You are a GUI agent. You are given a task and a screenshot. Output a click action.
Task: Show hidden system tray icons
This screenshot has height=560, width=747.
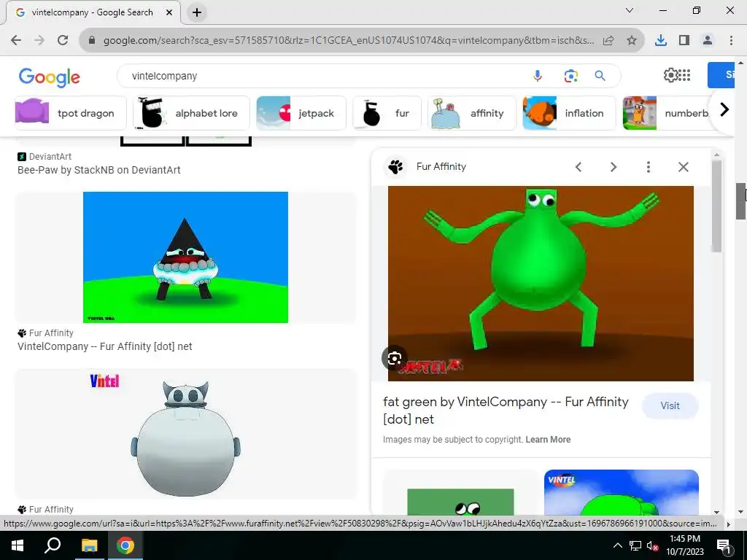[x=617, y=545]
